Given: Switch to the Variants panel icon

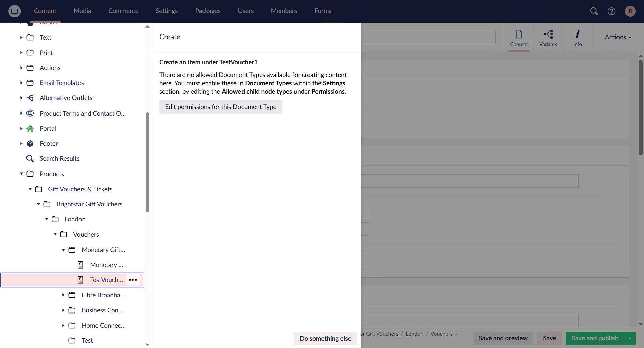Looking at the screenshot, I should (x=548, y=37).
